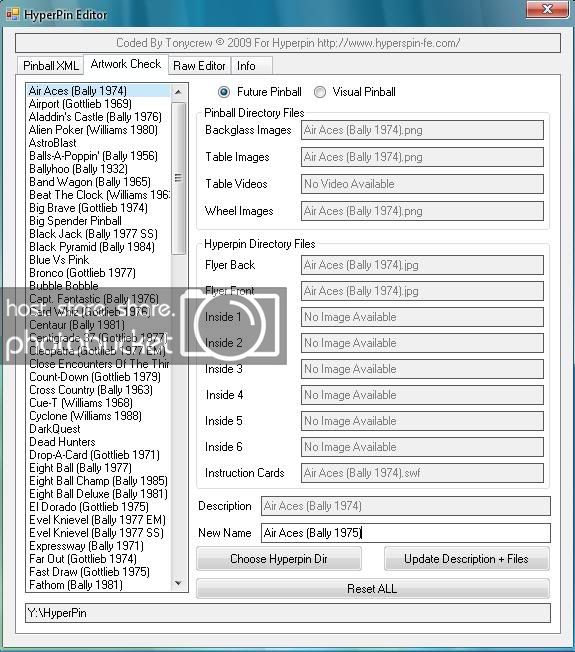Click the Reset ALL button

pyautogui.click(x=373, y=589)
